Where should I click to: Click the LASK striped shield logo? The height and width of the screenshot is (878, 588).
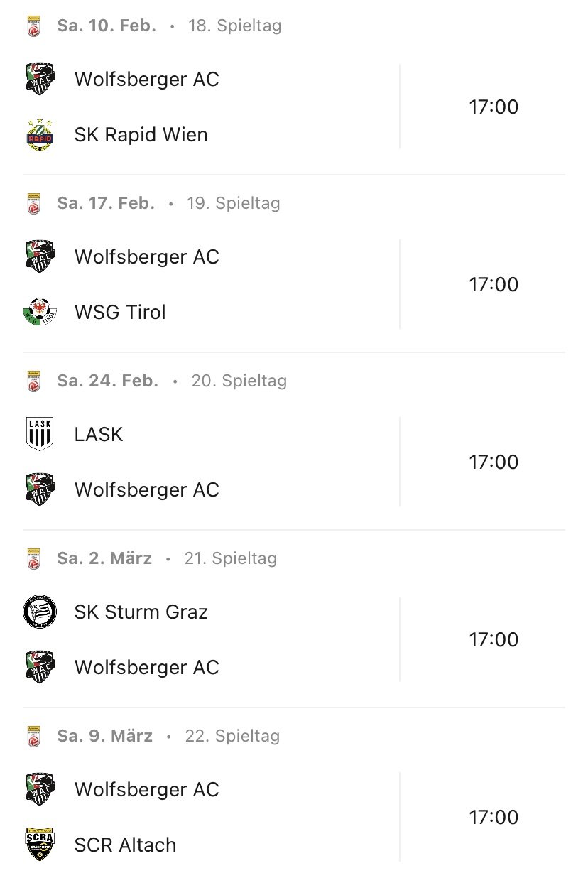pyautogui.click(x=40, y=434)
